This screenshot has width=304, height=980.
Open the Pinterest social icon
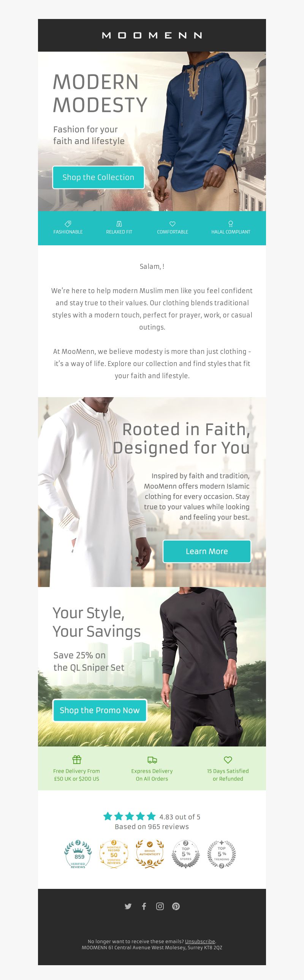coord(176,906)
